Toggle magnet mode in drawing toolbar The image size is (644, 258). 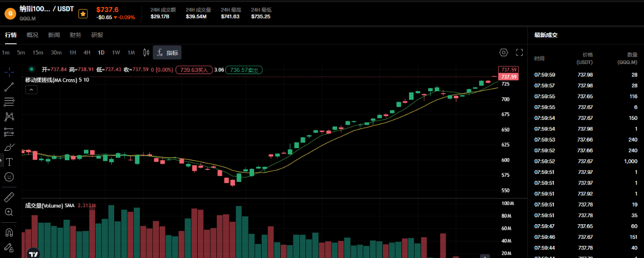tap(9, 232)
